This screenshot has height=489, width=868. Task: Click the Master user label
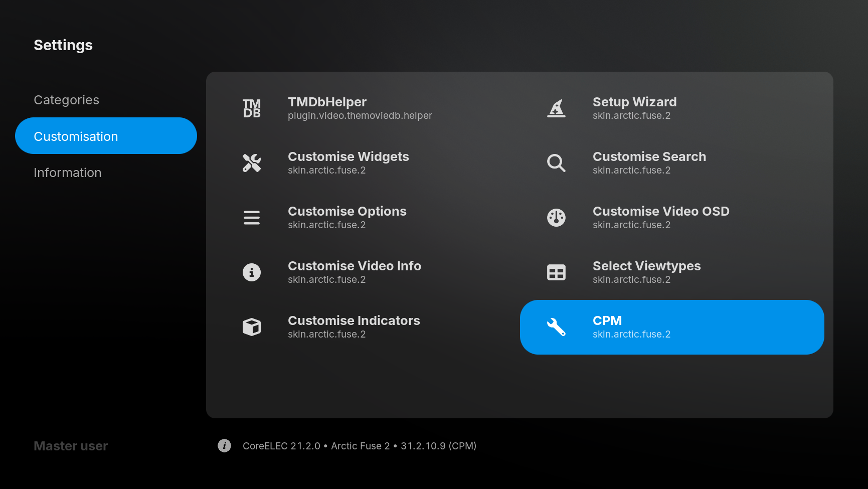pyautogui.click(x=71, y=446)
